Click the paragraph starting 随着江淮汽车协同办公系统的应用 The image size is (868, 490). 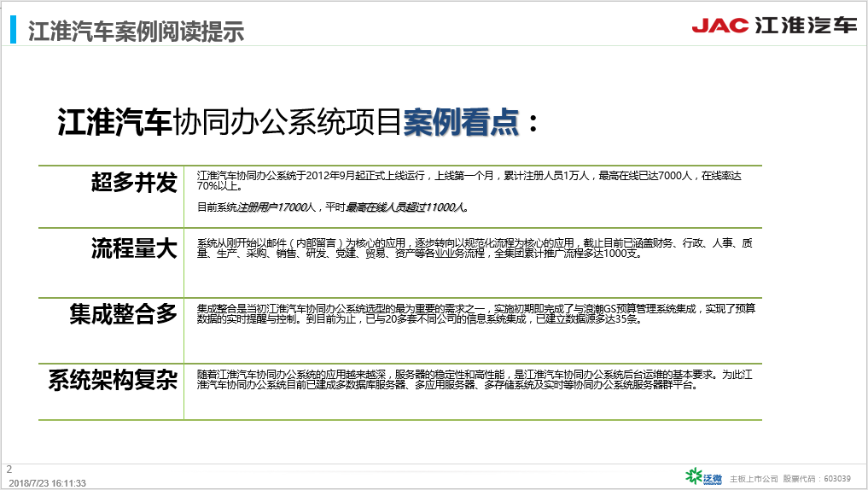pos(475,380)
